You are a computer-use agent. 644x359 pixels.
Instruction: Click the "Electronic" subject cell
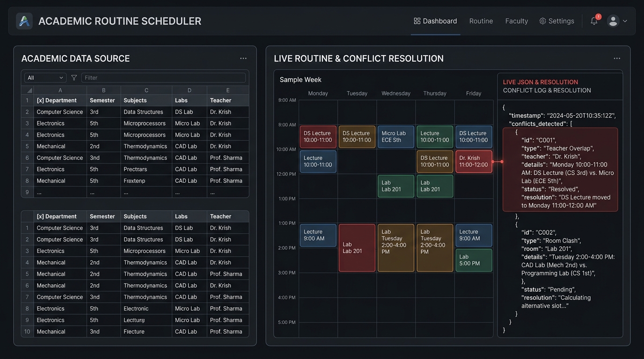coord(146,309)
